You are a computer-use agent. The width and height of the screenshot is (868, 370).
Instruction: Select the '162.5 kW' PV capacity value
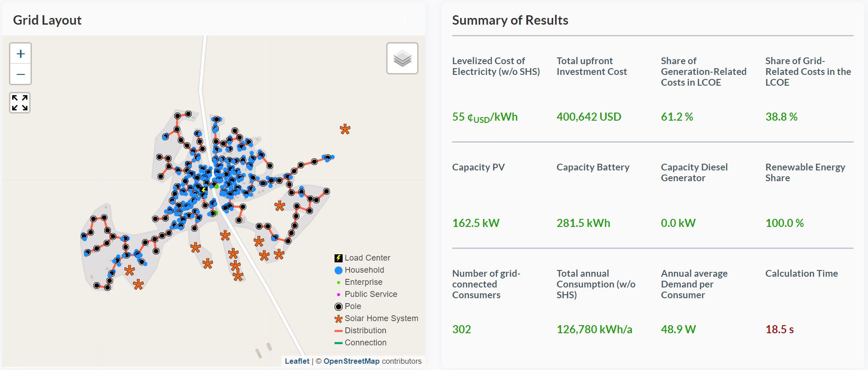[x=476, y=223]
